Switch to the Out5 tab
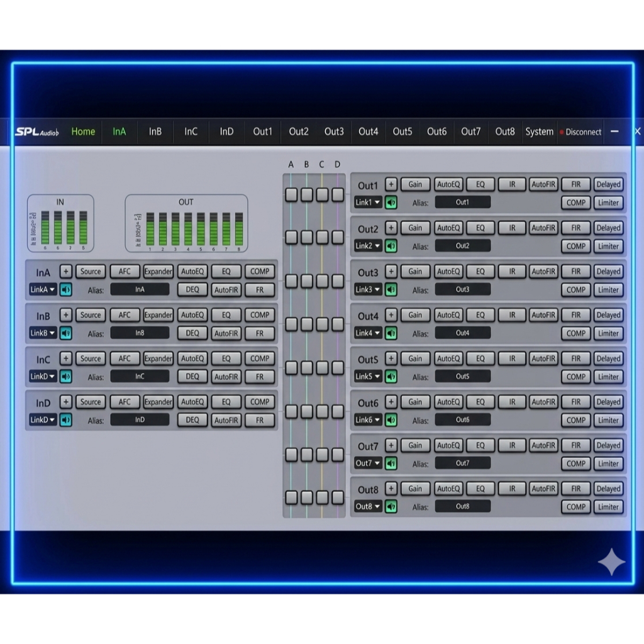Screen dimensions: 644x644 point(402,131)
